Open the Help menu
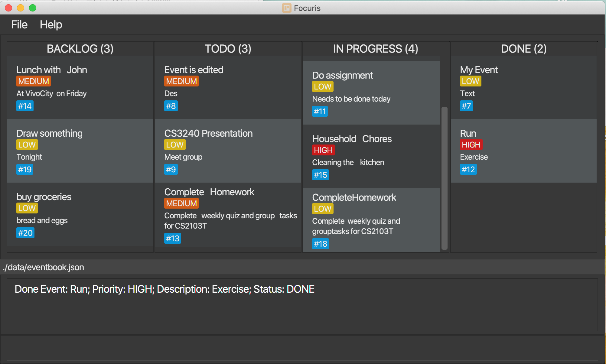Screen dimensions: 606x364 (x=51, y=24)
